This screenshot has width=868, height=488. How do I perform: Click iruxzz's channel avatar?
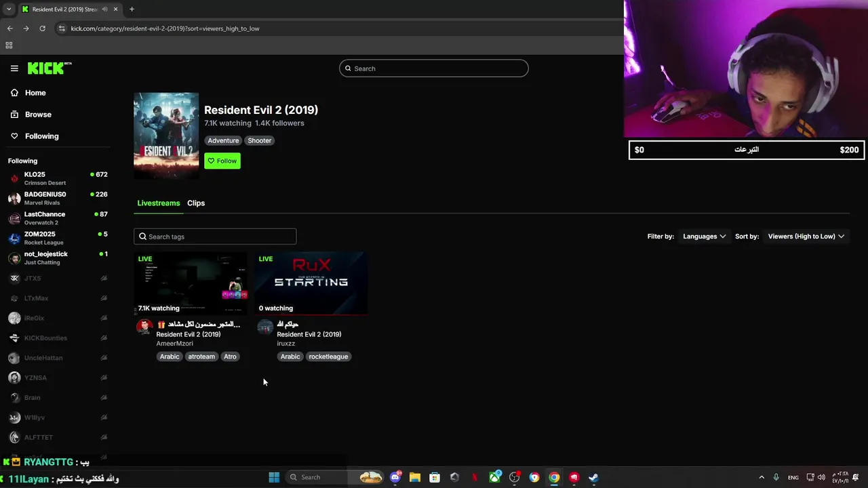(x=265, y=327)
